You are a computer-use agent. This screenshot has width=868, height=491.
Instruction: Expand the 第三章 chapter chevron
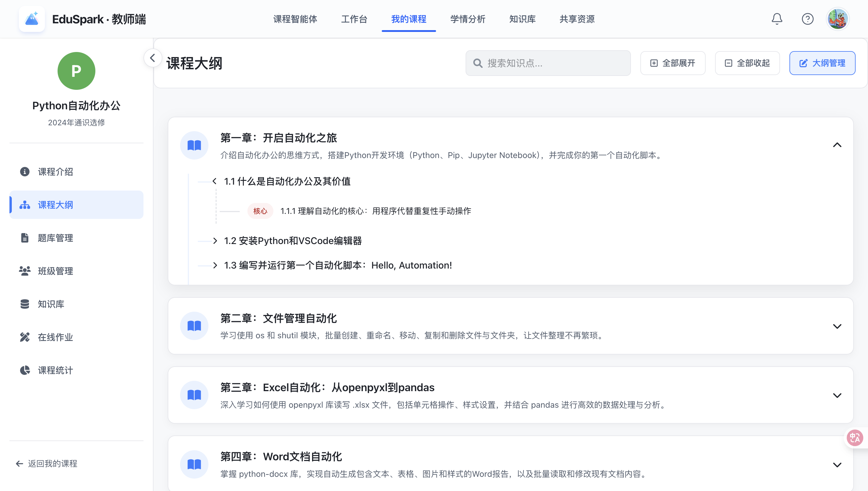click(837, 395)
